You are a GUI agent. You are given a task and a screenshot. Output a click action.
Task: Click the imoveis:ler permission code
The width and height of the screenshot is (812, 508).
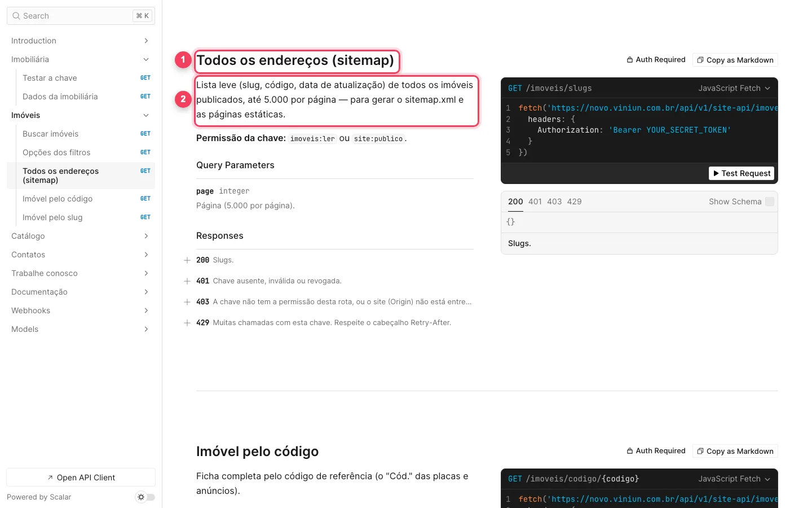(312, 139)
